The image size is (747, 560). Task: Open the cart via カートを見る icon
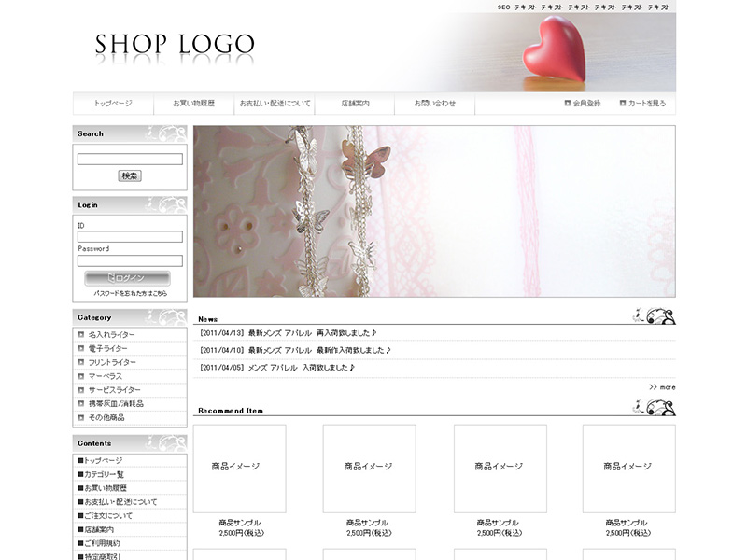pos(623,104)
